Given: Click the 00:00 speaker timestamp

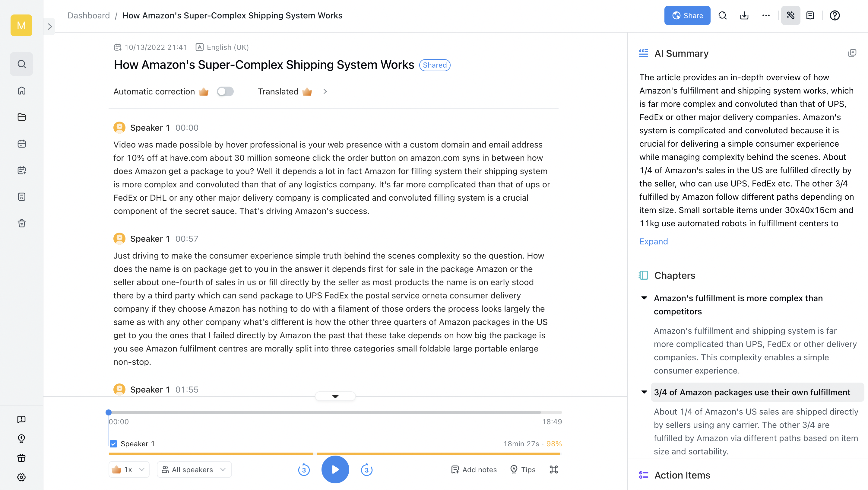Looking at the screenshot, I should [187, 128].
